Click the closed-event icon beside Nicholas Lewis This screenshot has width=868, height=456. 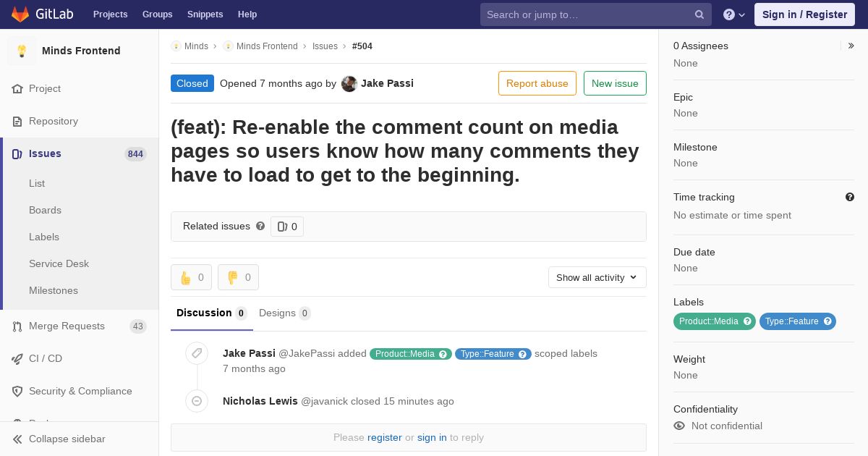(x=197, y=401)
